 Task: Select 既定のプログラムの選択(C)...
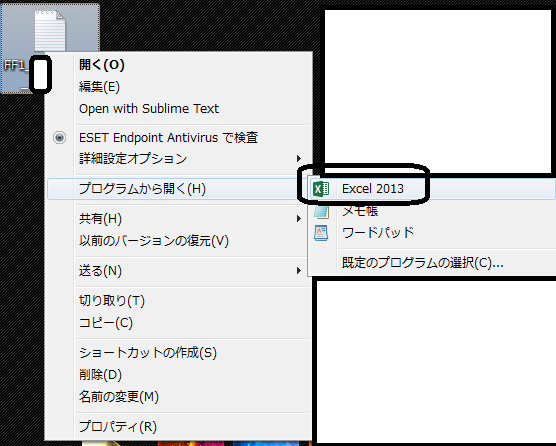[433, 263]
